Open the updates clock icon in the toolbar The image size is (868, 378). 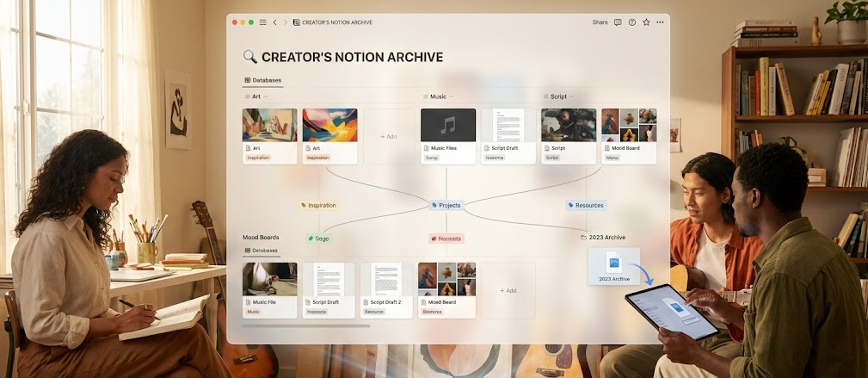(632, 22)
